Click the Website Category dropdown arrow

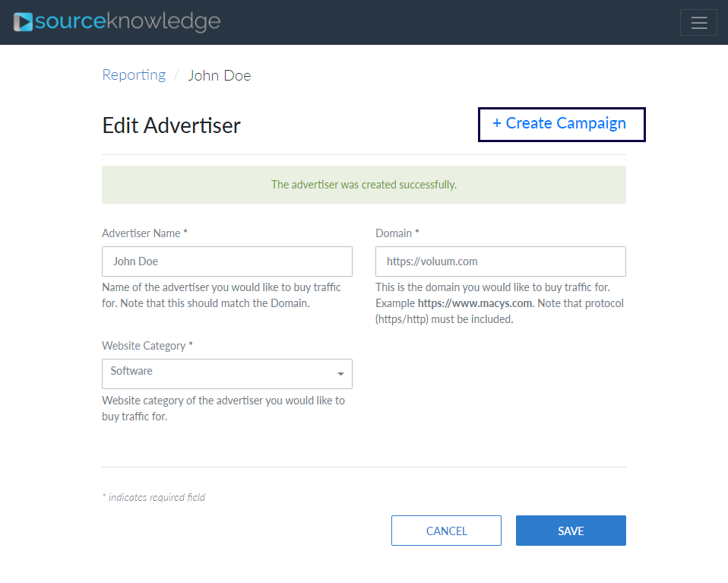coord(340,374)
